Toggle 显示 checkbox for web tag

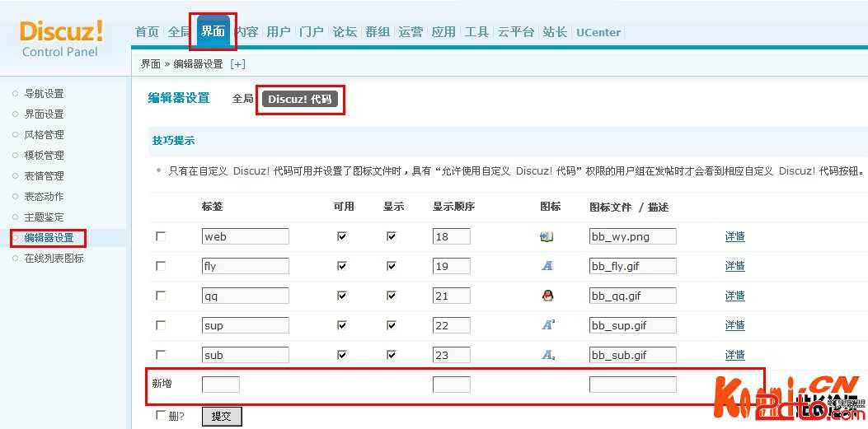click(392, 236)
